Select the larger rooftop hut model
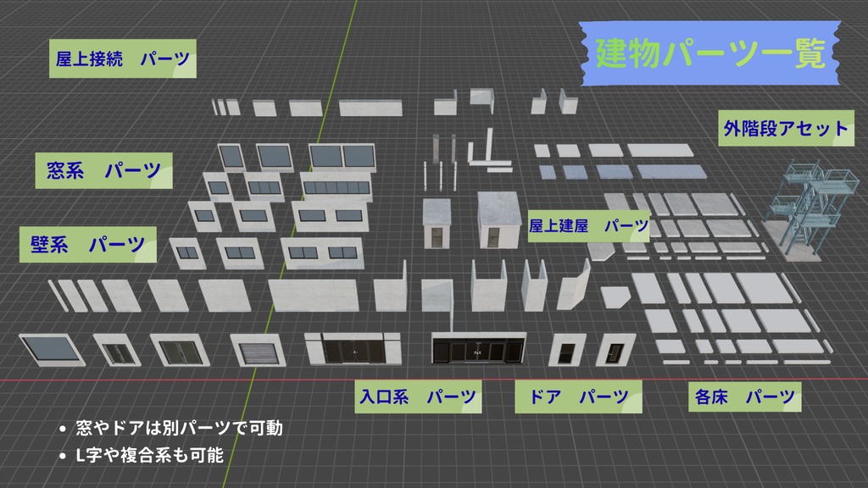 498,219
